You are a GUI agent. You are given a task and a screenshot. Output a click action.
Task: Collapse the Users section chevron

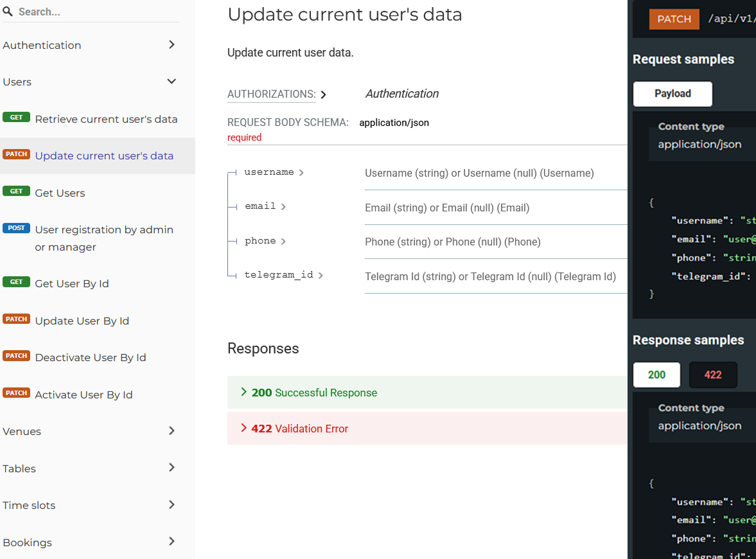click(x=171, y=81)
